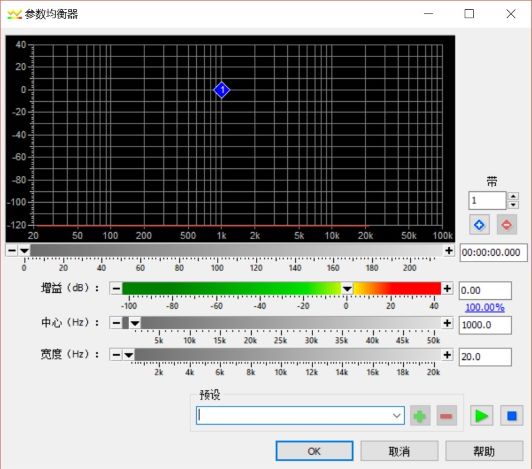532x469 pixels.
Task: Focus the center frequency 1000.0 field
Action: tap(485, 325)
